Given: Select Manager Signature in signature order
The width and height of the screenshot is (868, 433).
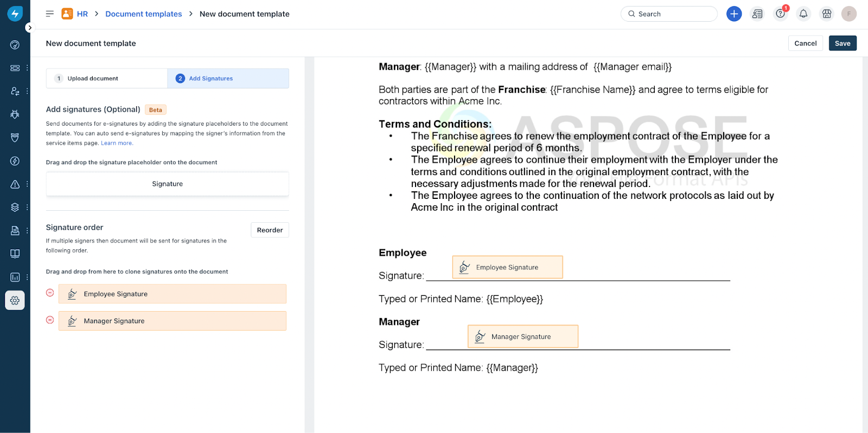Looking at the screenshot, I should (x=173, y=321).
